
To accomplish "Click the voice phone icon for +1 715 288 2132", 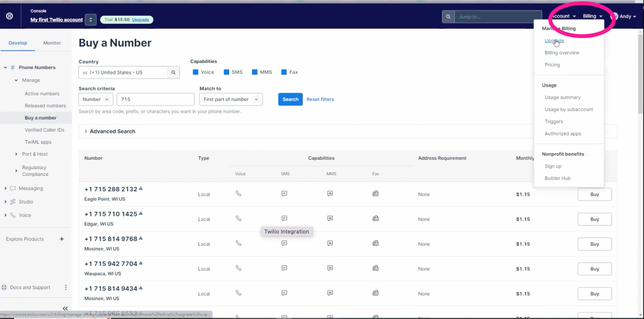I will [x=238, y=193].
